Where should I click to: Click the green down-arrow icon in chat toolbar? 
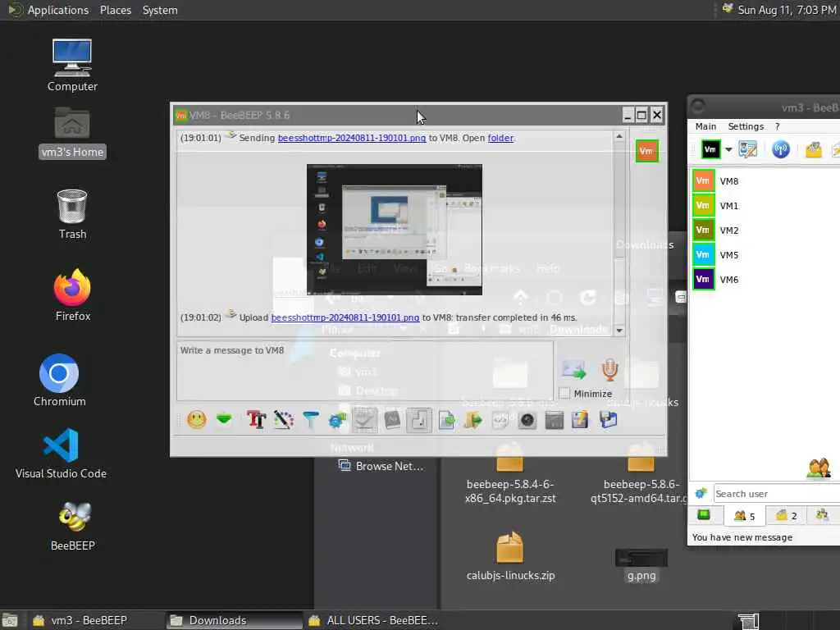224,419
